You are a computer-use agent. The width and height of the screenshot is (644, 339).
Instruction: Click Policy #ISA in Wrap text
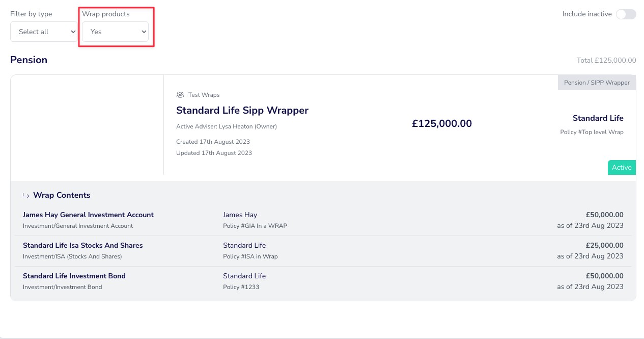[x=250, y=256]
